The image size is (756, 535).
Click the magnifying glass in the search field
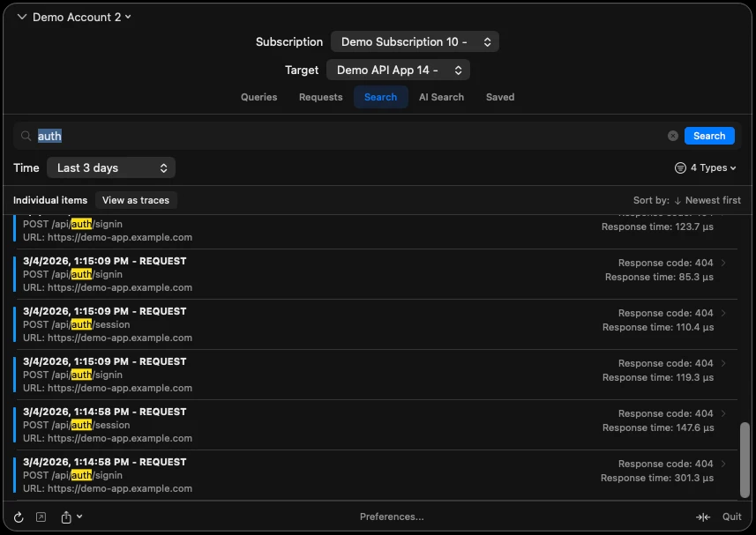[x=26, y=136]
